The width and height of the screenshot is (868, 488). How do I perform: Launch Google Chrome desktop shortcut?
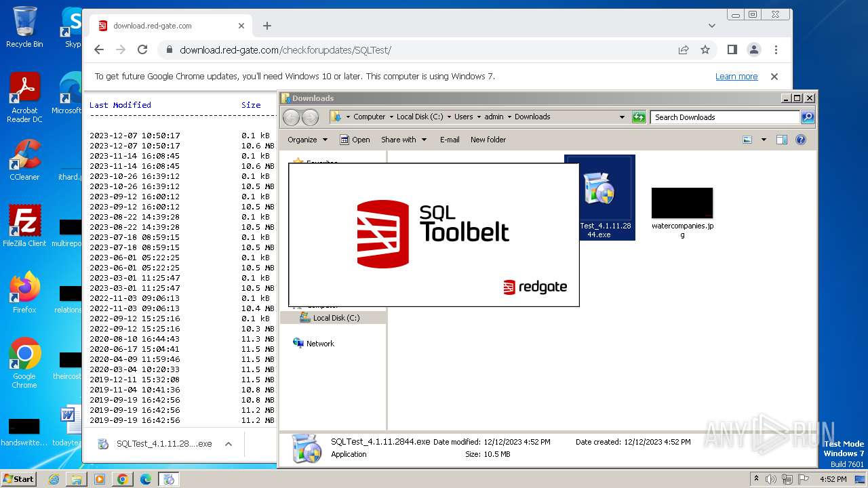(24, 363)
